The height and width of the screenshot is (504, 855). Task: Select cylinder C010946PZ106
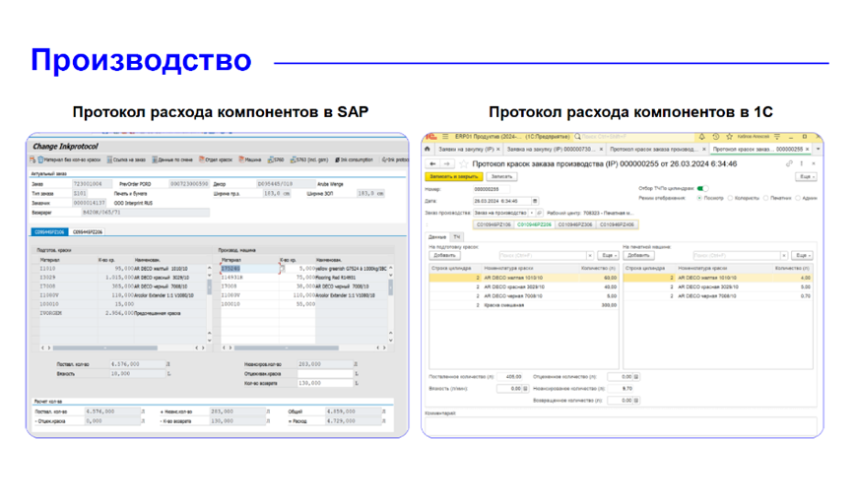[493, 224]
